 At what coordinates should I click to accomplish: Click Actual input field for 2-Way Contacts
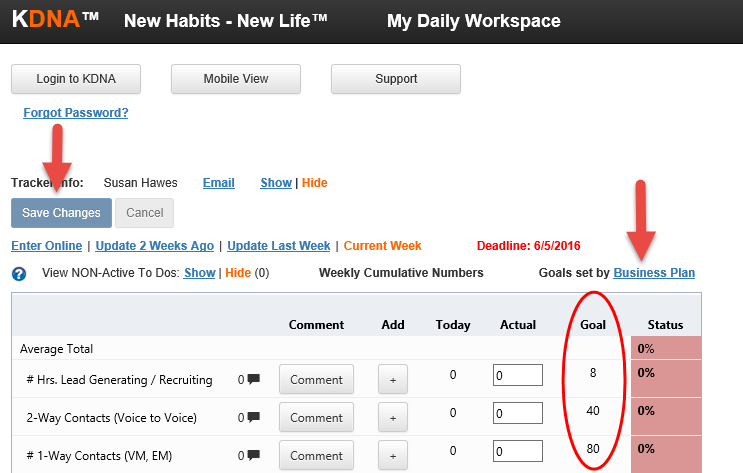(x=517, y=413)
